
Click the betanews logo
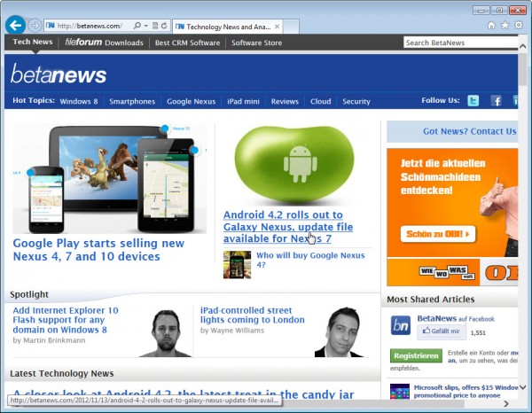59,74
